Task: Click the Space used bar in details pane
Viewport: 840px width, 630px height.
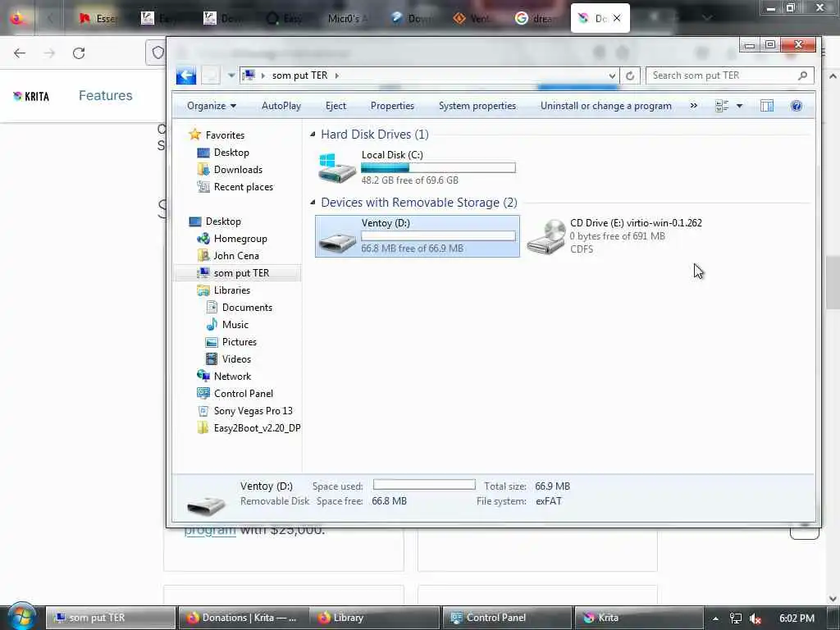Action: tap(424, 485)
